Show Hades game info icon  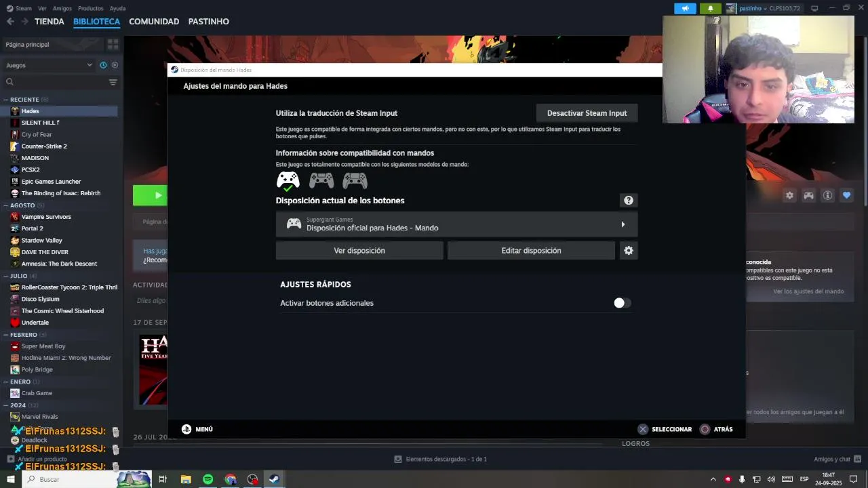coord(827,195)
